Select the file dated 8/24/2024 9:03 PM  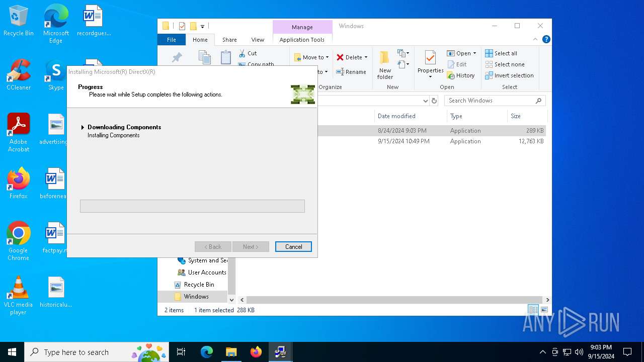coord(402,131)
